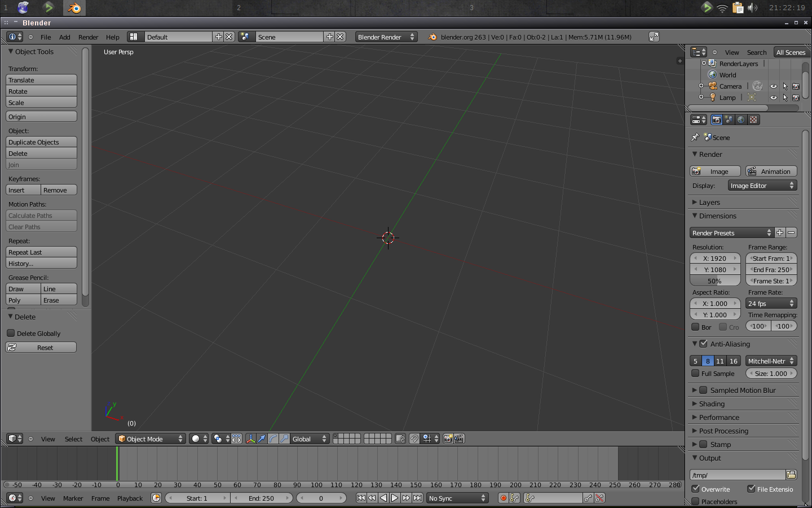Click the current frame field in timeline
812x508 pixels.
tap(321, 498)
